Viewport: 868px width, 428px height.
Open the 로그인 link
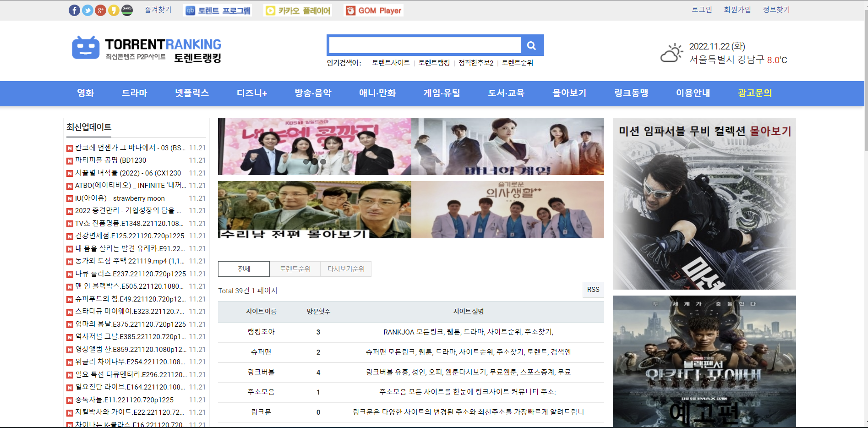[702, 10]
